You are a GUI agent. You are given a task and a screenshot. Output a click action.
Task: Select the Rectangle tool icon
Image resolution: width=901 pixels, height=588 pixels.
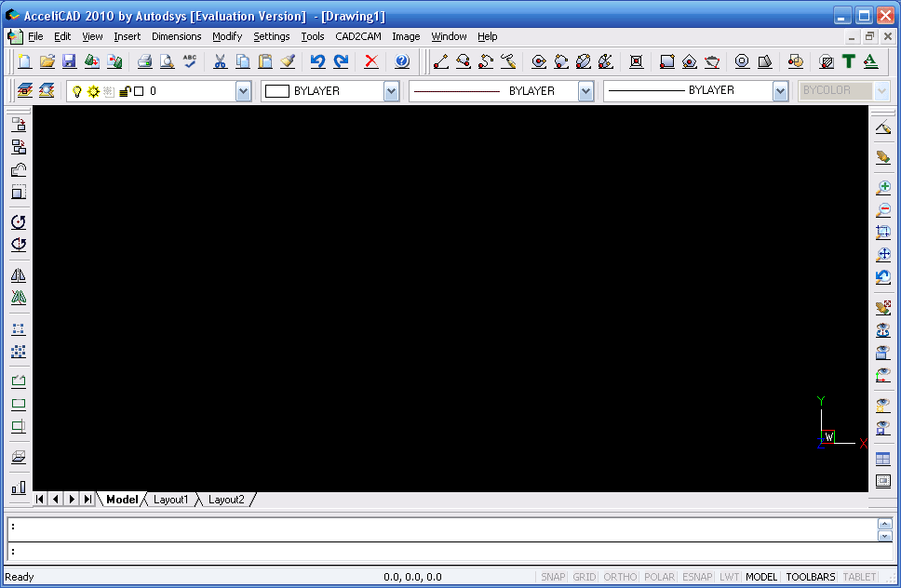(666, 60)
